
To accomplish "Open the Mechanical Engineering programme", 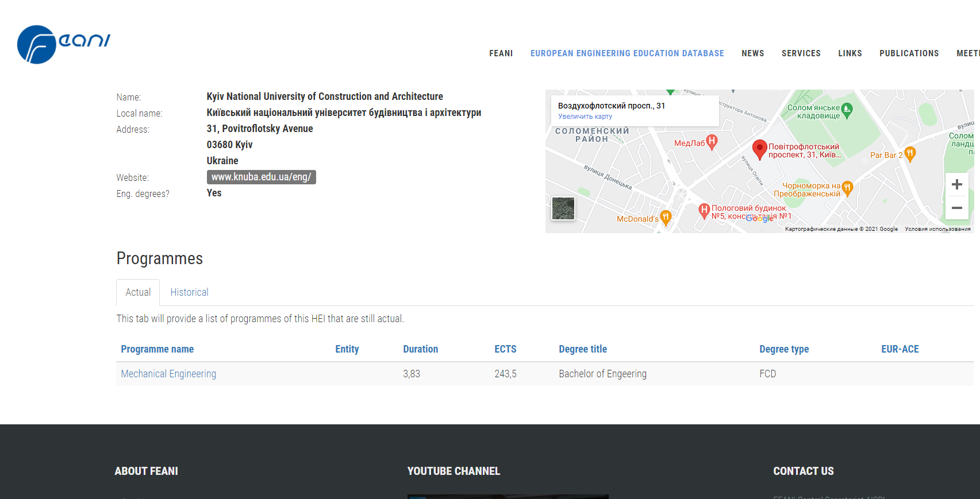I will [x=168, y=374].
